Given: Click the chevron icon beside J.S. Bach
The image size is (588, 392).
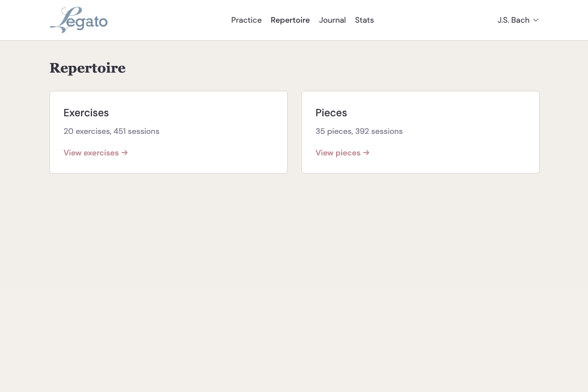Looking at the screenshot, I should pos(535,20).
